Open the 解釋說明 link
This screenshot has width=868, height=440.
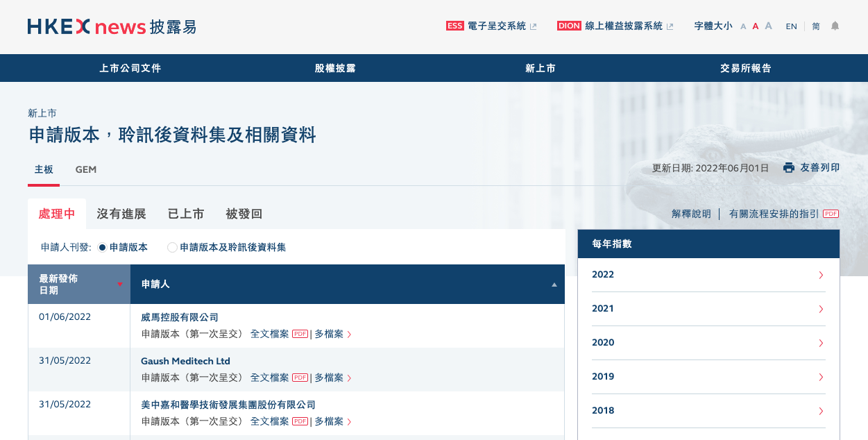coord(691,214)
